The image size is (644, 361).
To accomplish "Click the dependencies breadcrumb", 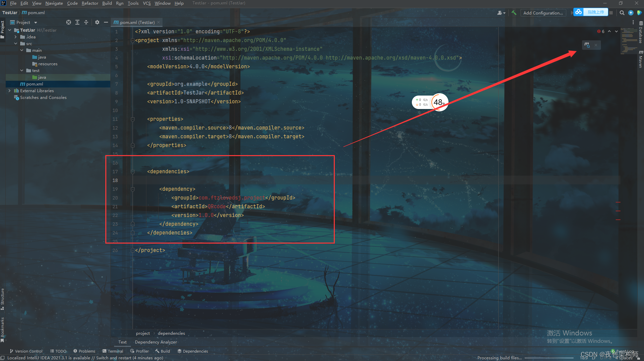I will pos(171,333).
